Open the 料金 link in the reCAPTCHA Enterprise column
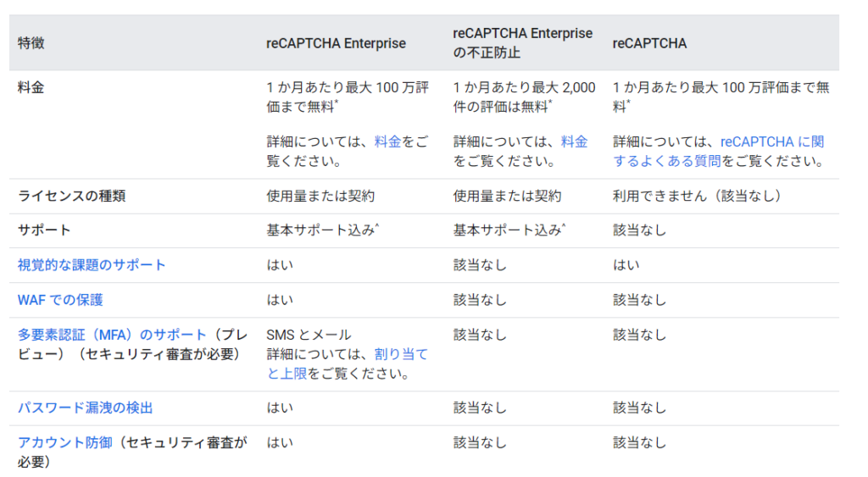This screenshot has width=868, height=477. pos(387,141)
